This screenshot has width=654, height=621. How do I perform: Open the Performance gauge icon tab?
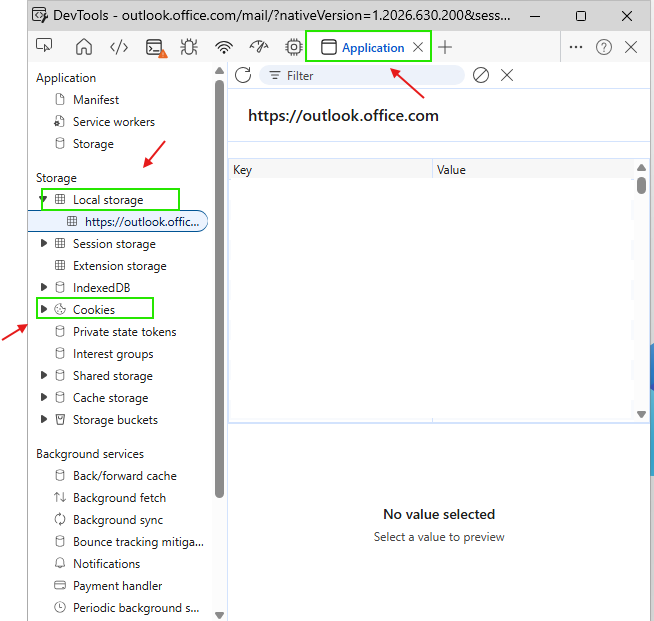[x=259, y=47]
